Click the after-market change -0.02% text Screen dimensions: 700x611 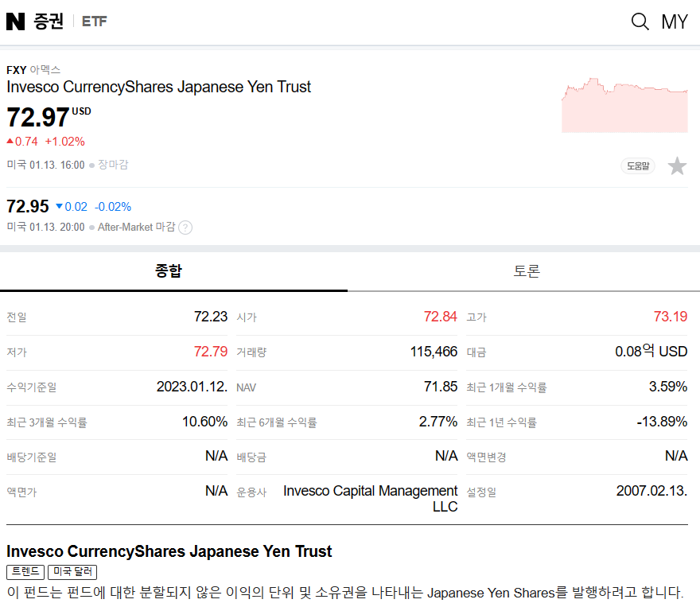113,207
